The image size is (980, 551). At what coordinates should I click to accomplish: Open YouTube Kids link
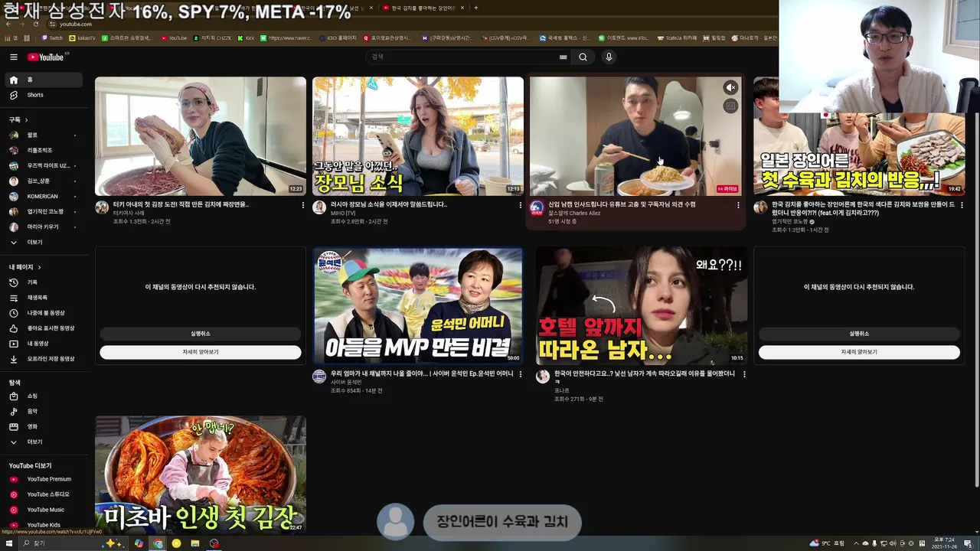[44, 526]
